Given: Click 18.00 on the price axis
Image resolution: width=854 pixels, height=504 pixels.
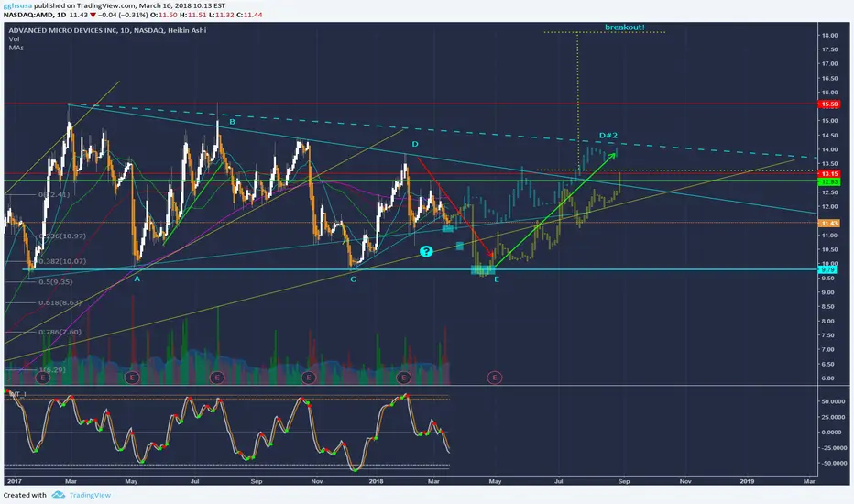Looking at the screenshot, I should (x=830, y=36).
